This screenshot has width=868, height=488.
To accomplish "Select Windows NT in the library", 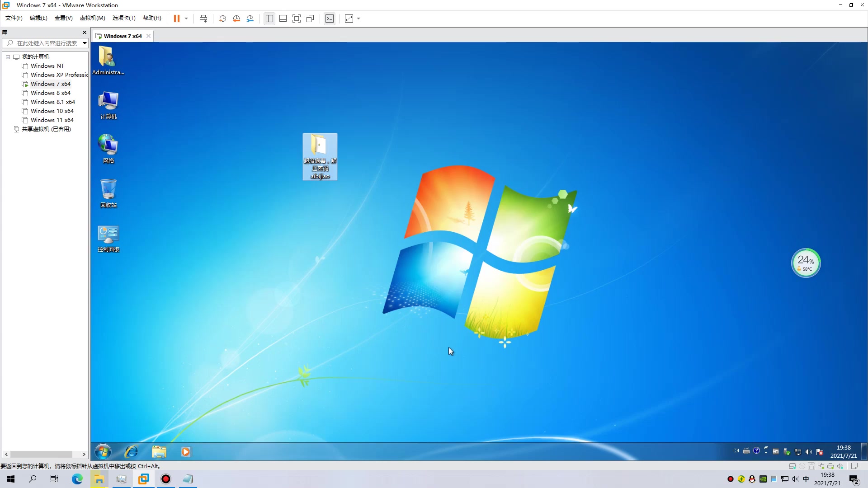I will pos(47,66).
